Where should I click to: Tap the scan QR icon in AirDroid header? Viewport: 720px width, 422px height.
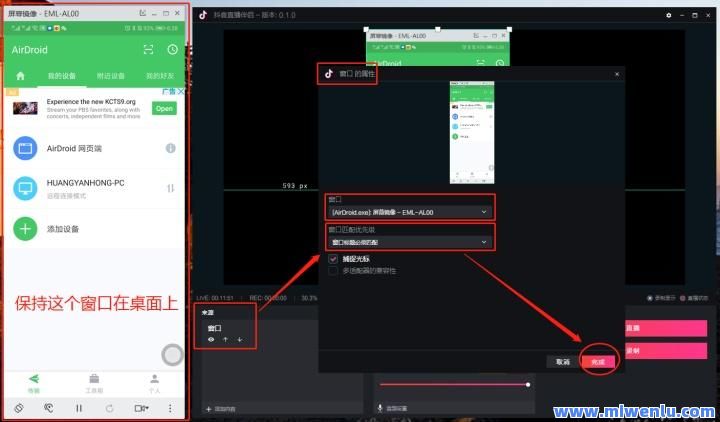[x=148, y=50]
